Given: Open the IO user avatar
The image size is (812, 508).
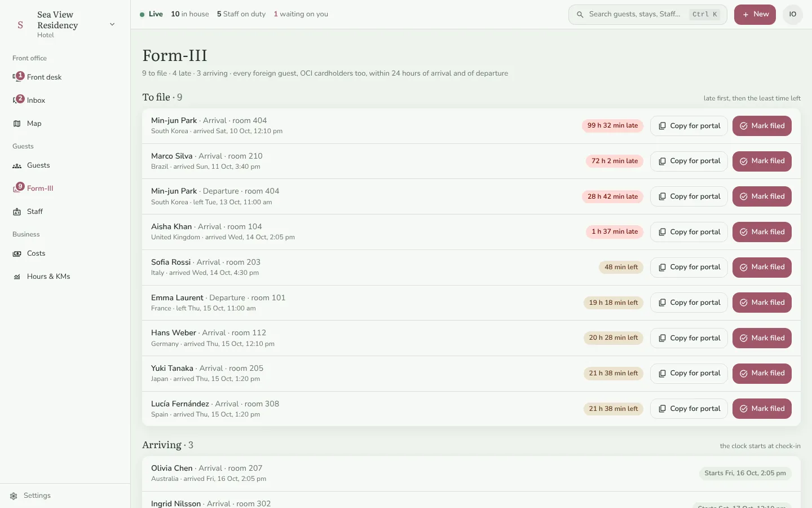Looking at the screenshot, I should point(793,15).
